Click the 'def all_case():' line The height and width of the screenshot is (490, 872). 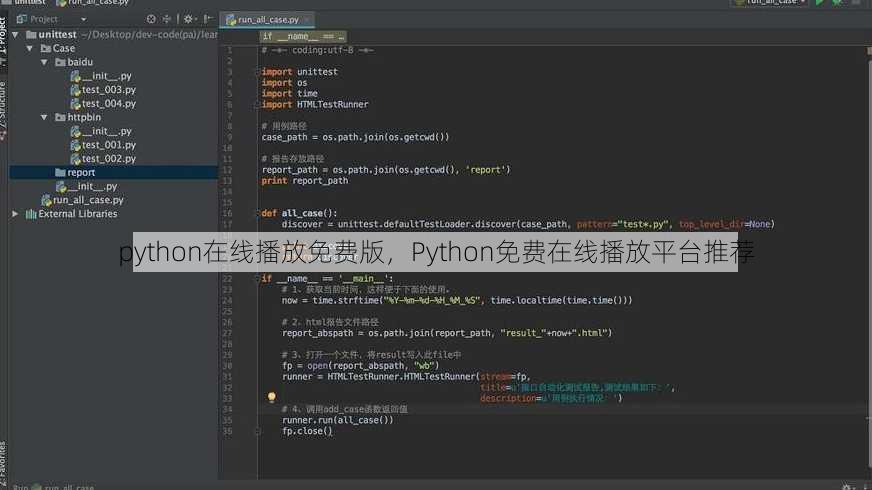[299, 213]
